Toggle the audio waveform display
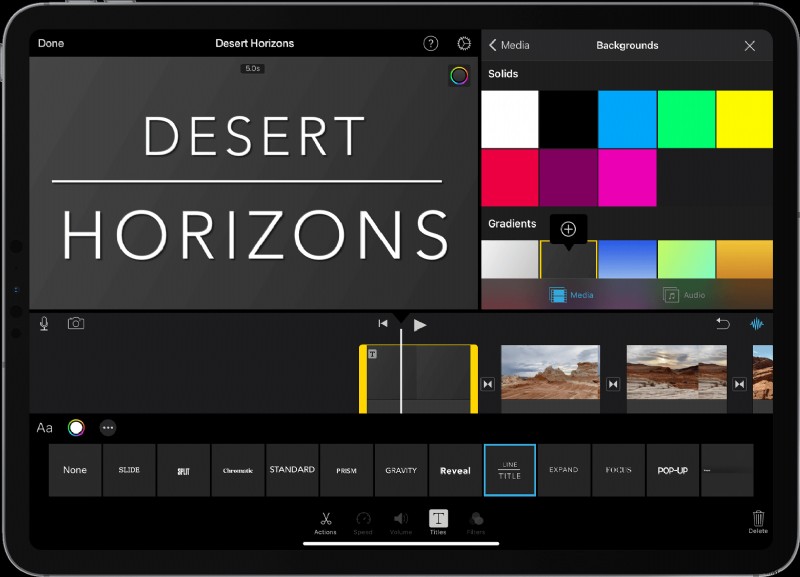 pyautogui.click(x=758, y=323)
